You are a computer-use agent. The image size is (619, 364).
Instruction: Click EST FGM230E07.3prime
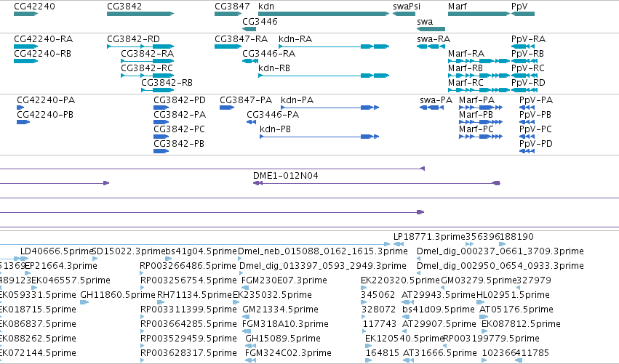click(x=244, y=288)
